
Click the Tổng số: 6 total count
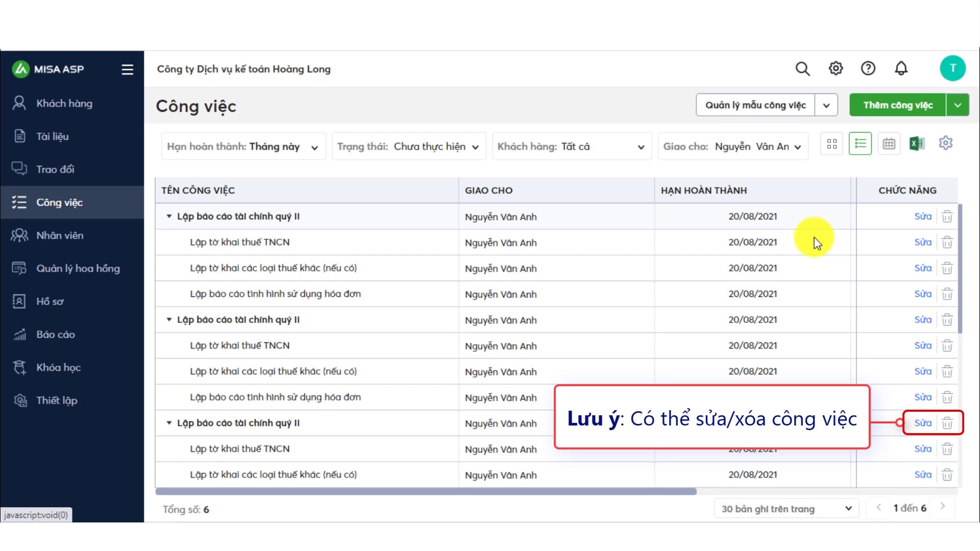tap(186, 509)
